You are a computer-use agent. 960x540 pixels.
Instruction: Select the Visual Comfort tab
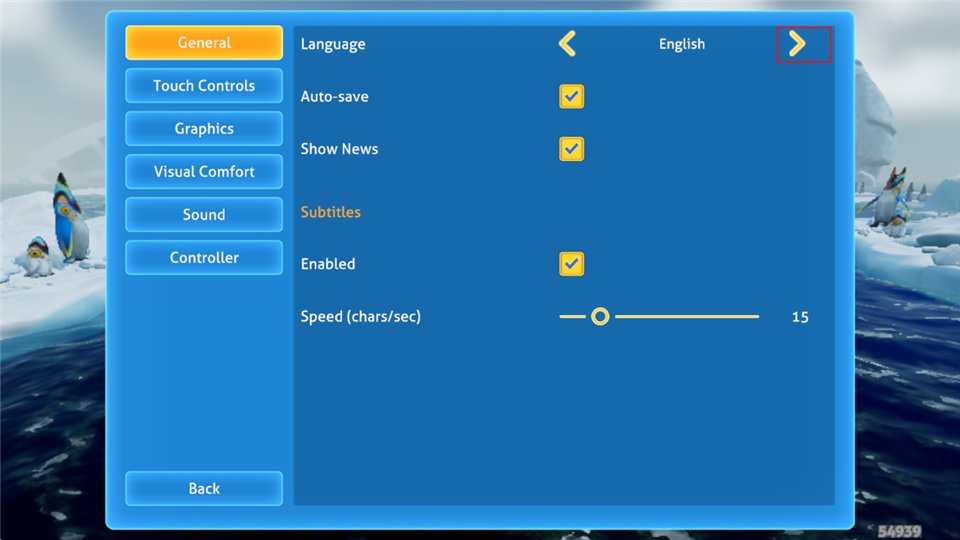tap(204, 172)
